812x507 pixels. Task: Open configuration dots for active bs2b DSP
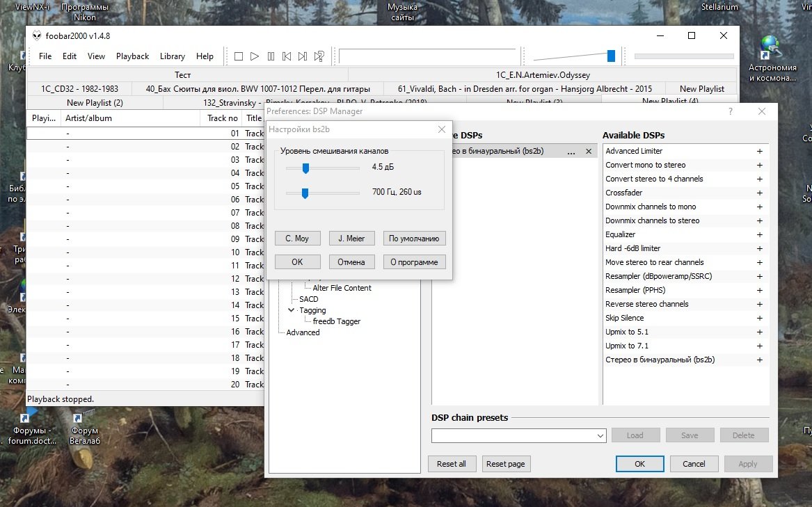571,152
